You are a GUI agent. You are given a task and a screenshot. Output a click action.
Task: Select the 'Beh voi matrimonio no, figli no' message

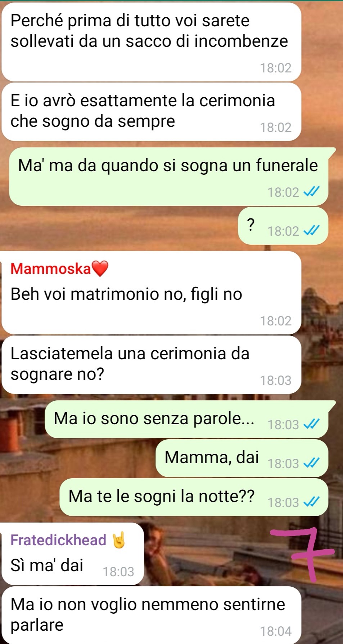pos(151,293)
